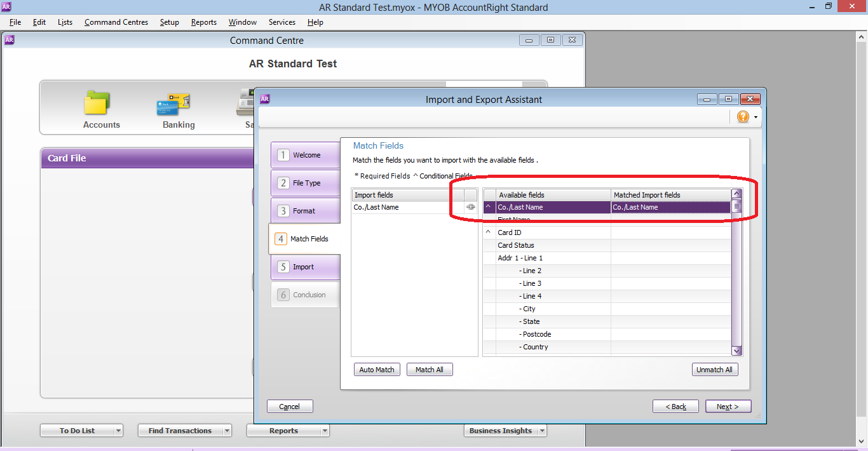868x451 pixels.
Task: Click the To Do List button
Action: coord(77,431)
